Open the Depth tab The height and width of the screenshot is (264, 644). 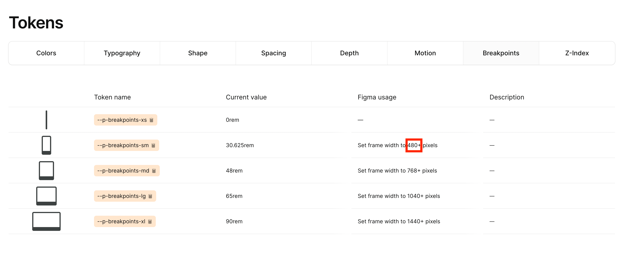click(x=349, y=53)
